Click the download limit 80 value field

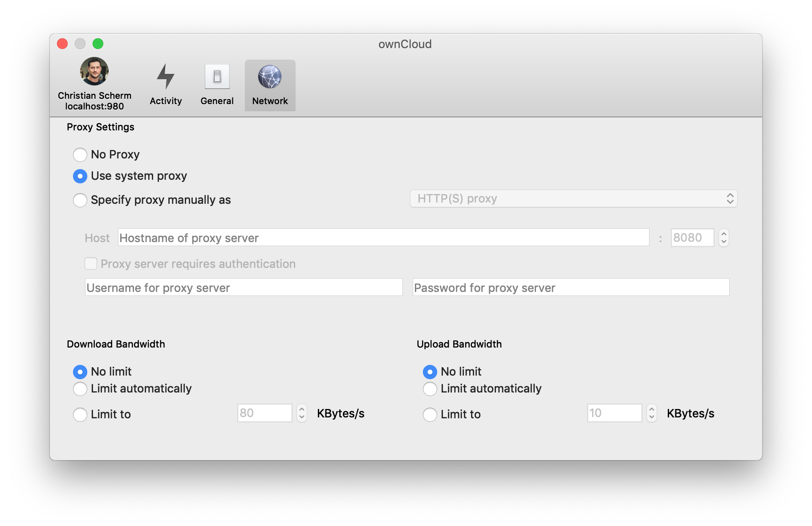pos(264,413)
